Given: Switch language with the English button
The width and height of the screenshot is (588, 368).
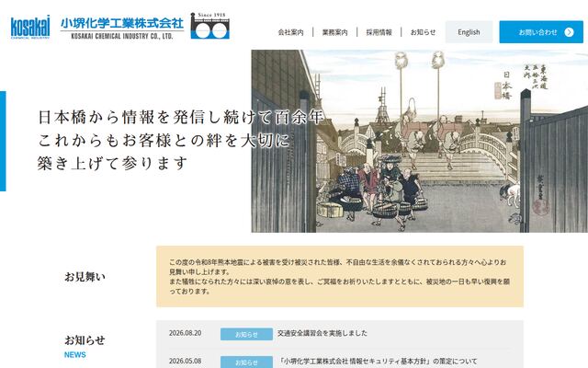Looking at the screenshot, I should pyautogui.click(x=469, y=32).
